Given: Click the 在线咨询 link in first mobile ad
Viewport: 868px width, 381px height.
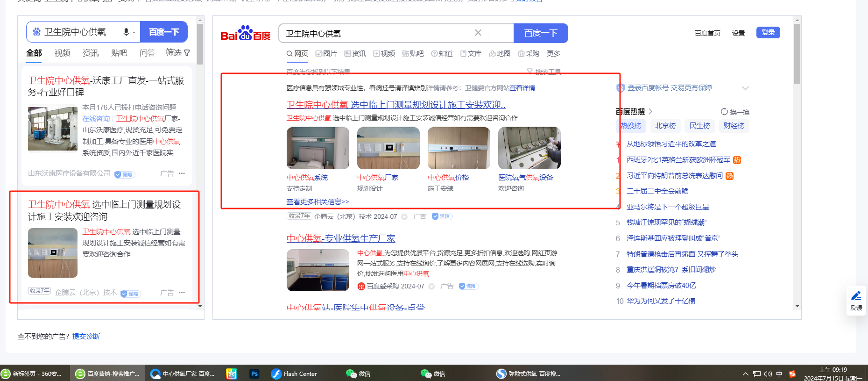Looking at the screenshot, I should pyautogui.click(x=96, y=119).
